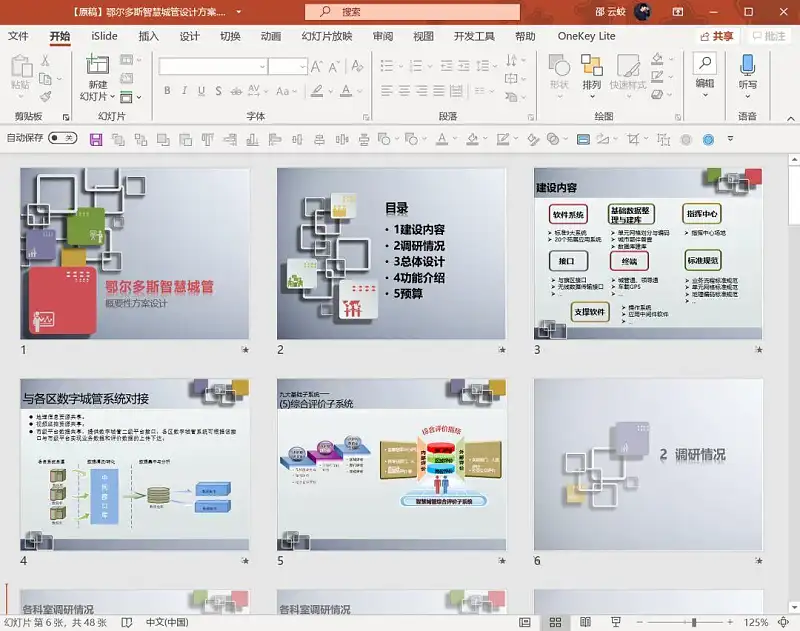Image resolution: width=800 pixels, height=631 pixels.
Task: Click the Shapes gallery icon
Action: pos(559,65)
